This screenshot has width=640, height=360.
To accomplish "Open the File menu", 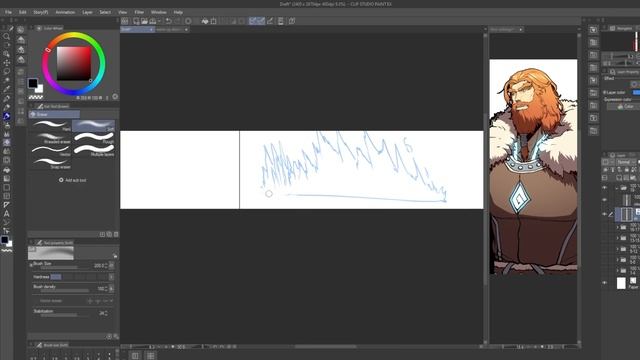I will (x=8, y=12).
